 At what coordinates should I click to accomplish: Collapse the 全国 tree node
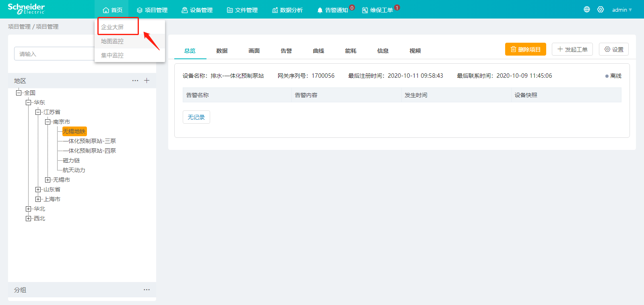pyautogui.click(x=19, y=93)
